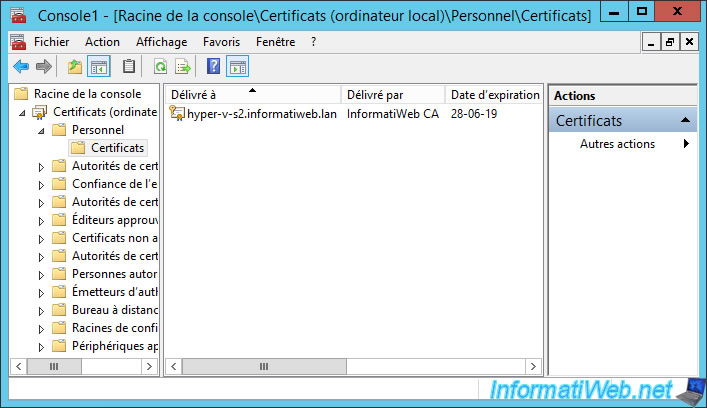Restore down the inner console child window

670,42
